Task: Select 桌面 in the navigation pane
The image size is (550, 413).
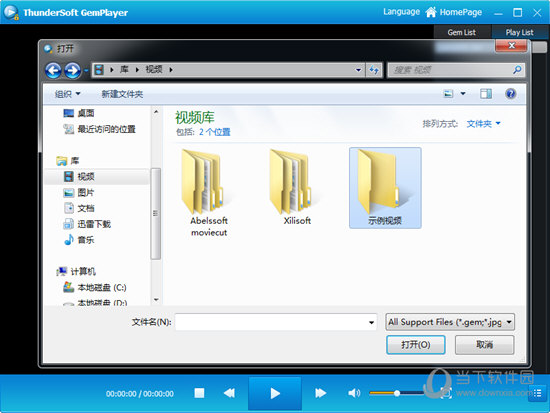Action: [79, 113]
